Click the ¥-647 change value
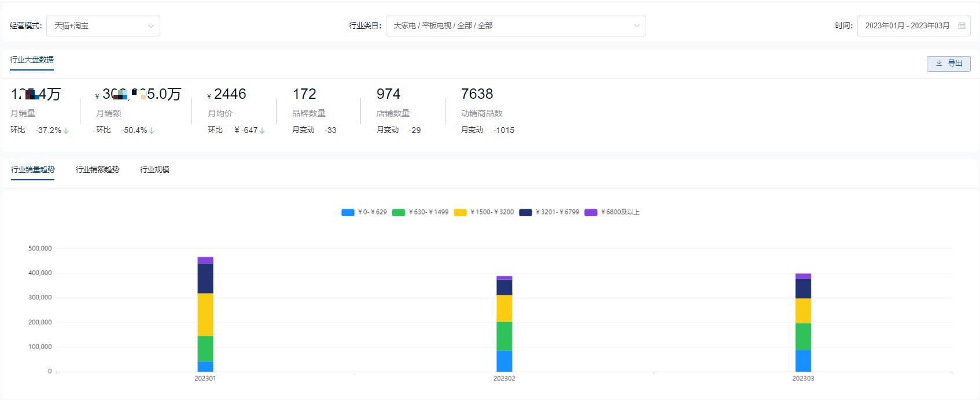This screenshot has height=400, width=980. [x=246, y=130]
